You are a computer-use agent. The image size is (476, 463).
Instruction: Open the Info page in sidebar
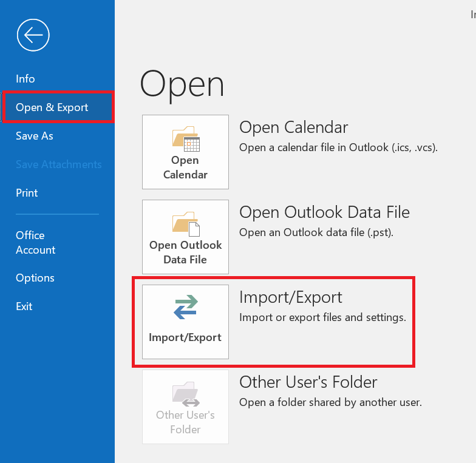coord(25,79)
